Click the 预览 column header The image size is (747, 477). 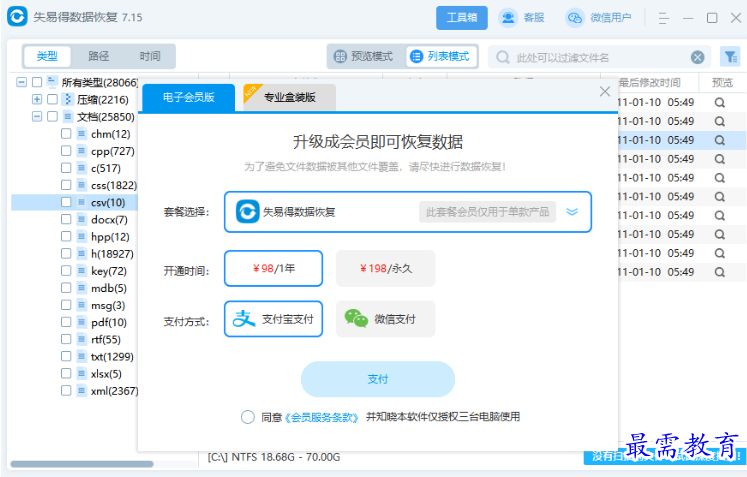point(722,82)
